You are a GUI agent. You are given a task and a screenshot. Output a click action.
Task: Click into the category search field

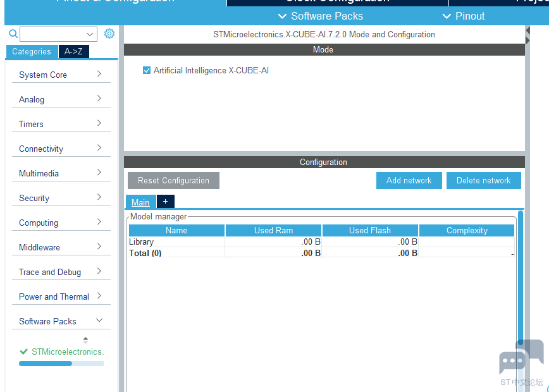53,34
